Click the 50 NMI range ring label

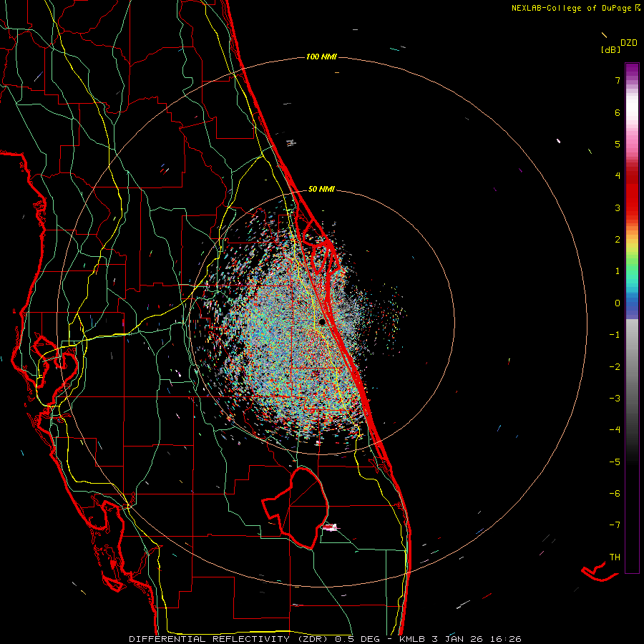pos(321,190)
